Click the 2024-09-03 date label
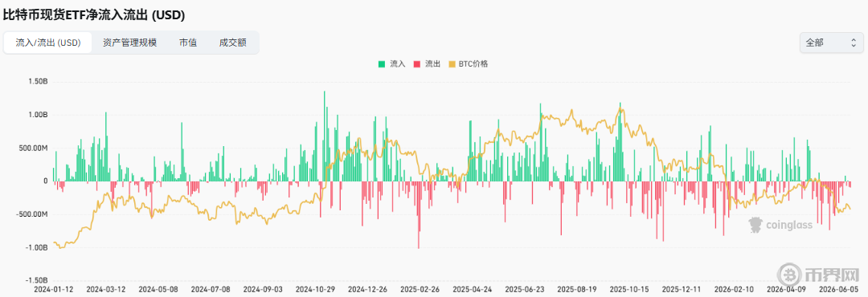 tap(262, 289)
